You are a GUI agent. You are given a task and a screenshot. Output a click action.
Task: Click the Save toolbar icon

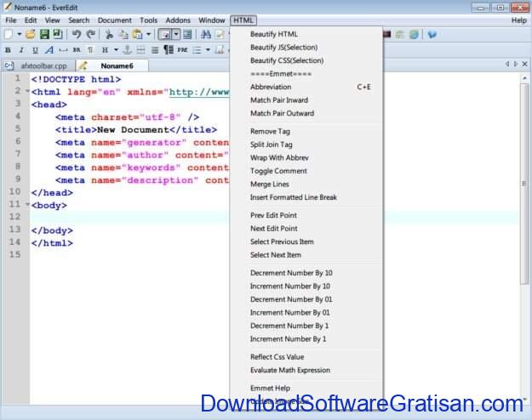pyautogui.click(x=44, y=34)
